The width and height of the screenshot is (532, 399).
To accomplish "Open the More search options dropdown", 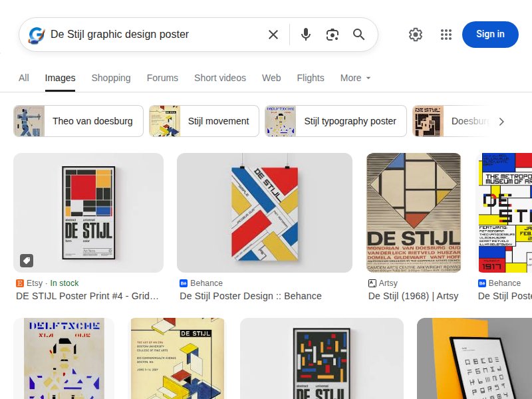I will tap(354, 78).
